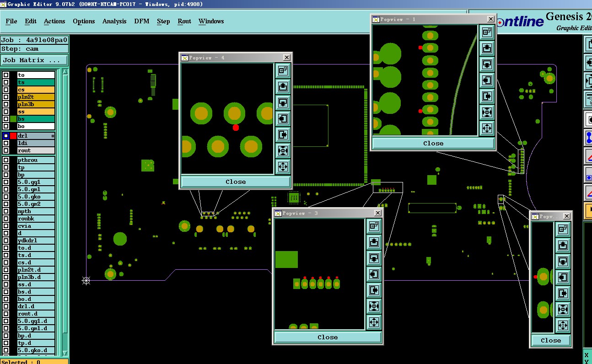Screen dimensions: 592x364
Task: Click outward-arrows zoom icon in bottom-right popview
Action: coord(563,325)
